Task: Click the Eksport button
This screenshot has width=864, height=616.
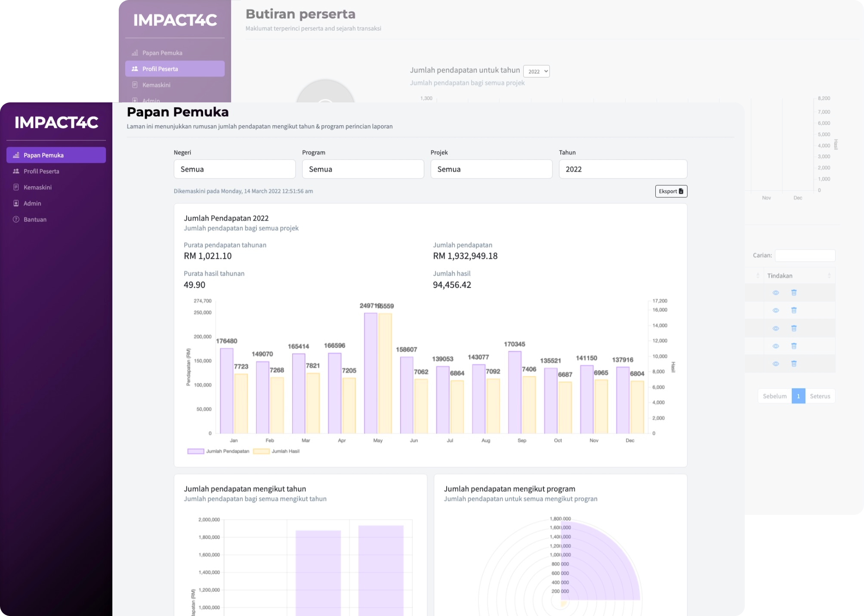Action: [x=671, y=191]
